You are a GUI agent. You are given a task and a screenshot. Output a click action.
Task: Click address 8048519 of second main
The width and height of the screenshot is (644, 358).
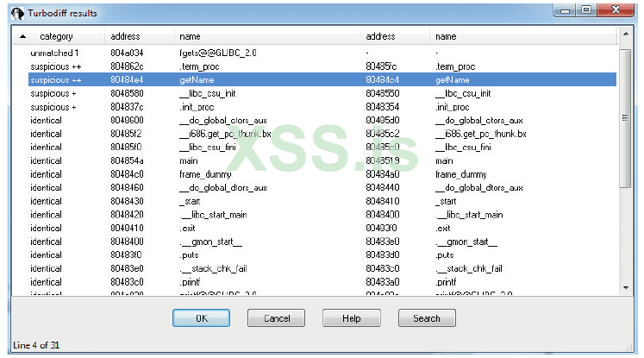[x=383, y=160]
